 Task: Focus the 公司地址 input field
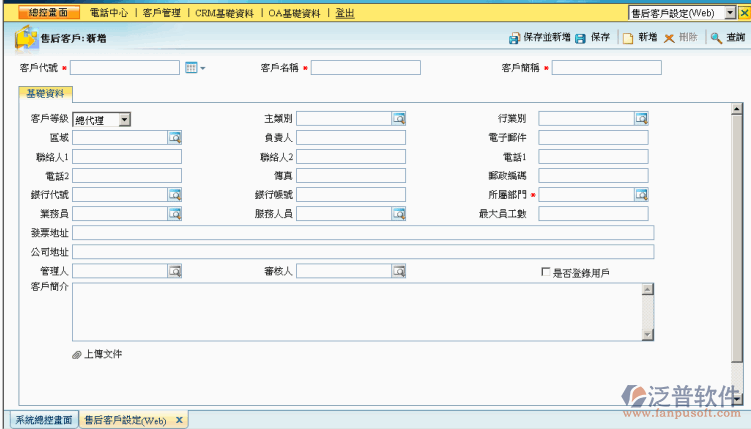point(363,252)
